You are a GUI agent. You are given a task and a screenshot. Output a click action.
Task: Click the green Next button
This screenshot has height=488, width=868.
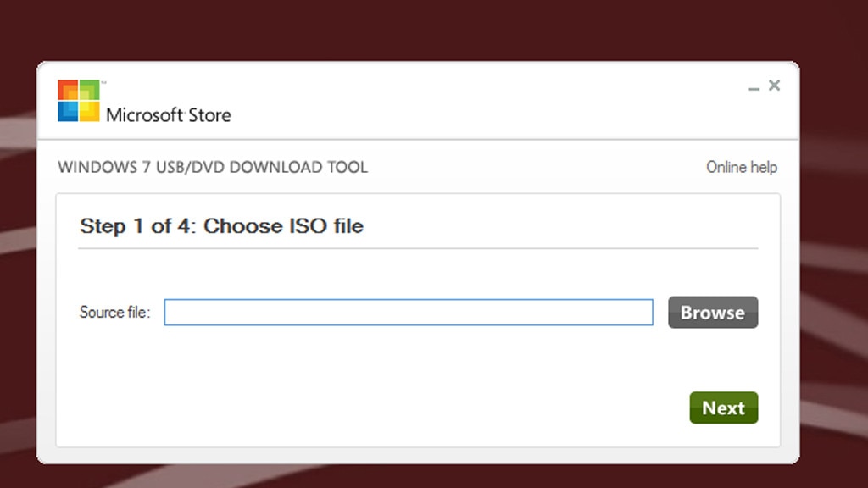click(x=724, y=408)
